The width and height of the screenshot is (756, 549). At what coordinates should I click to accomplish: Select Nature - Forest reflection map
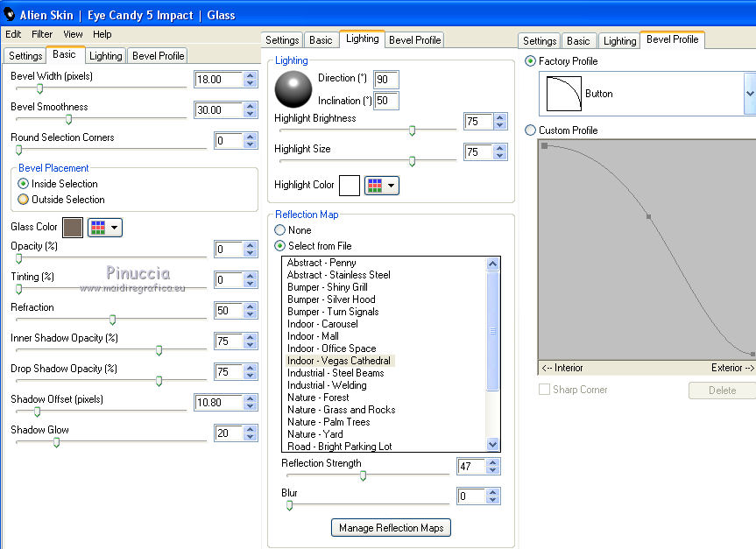[x=318, y=398]
